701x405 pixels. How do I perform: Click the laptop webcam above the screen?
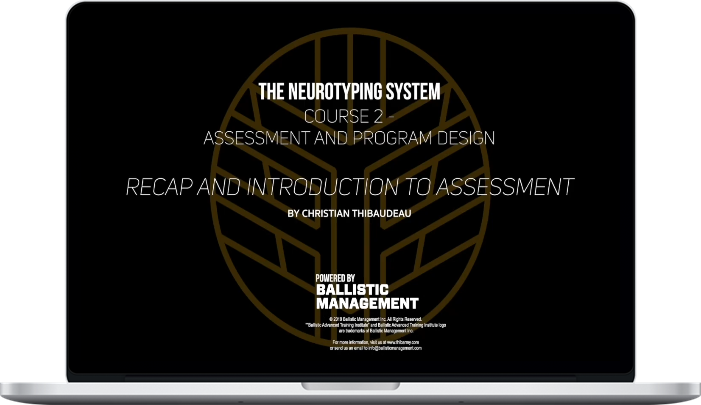[x=350, y=8]
